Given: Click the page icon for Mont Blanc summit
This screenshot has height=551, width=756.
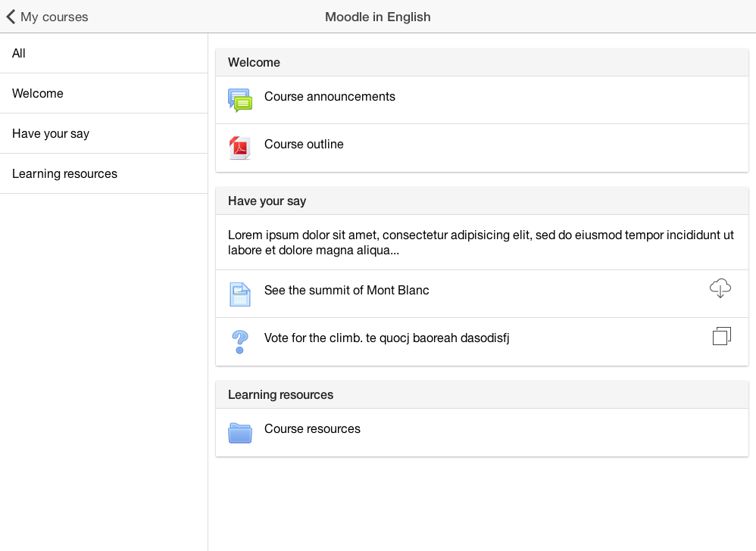Looking at the screenshot, I should point(240,294).
